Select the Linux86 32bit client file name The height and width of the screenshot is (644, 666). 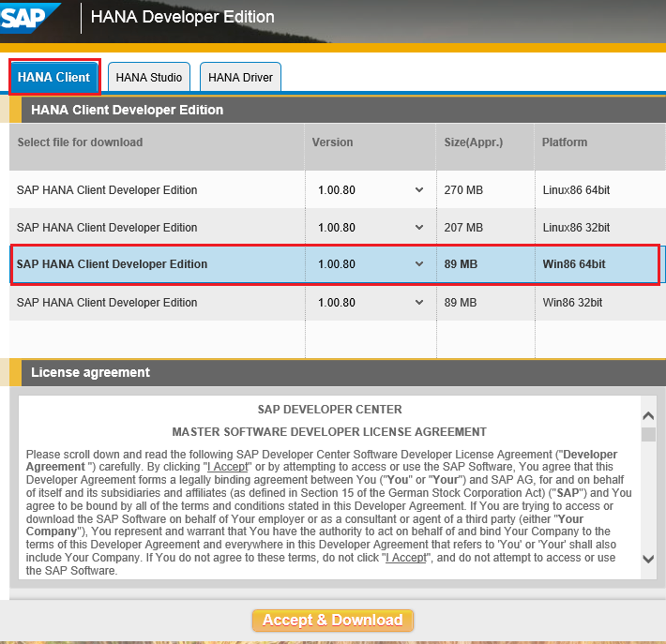107,227
